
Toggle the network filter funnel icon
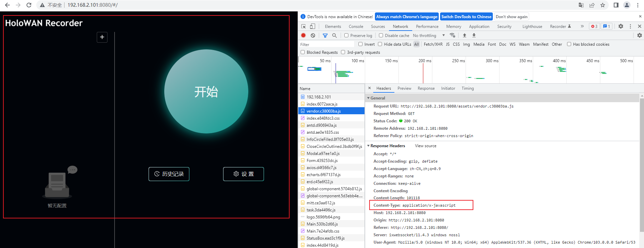tap(325, 35)
